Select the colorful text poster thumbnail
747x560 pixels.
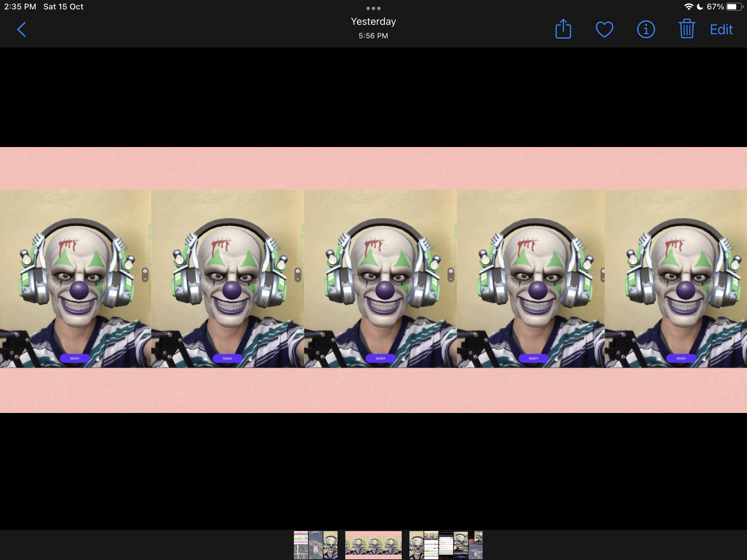pos(431,545)
